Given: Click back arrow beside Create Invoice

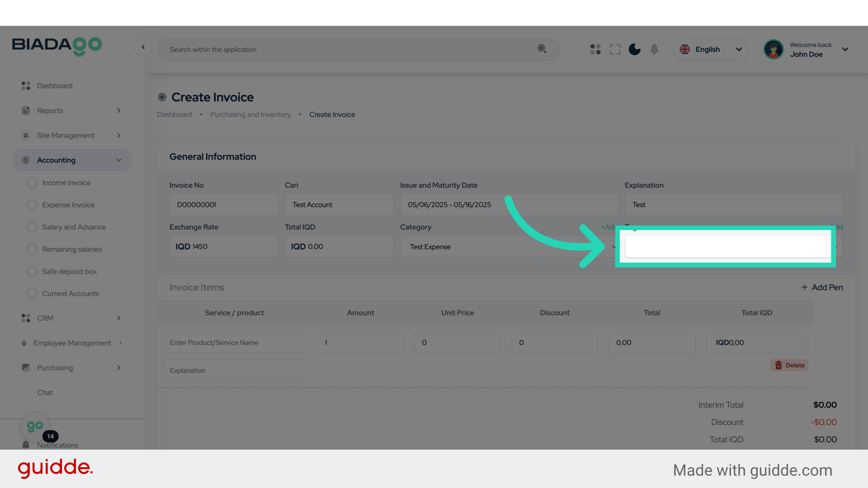Looking at the screenshot, I should tap(162, 97).
